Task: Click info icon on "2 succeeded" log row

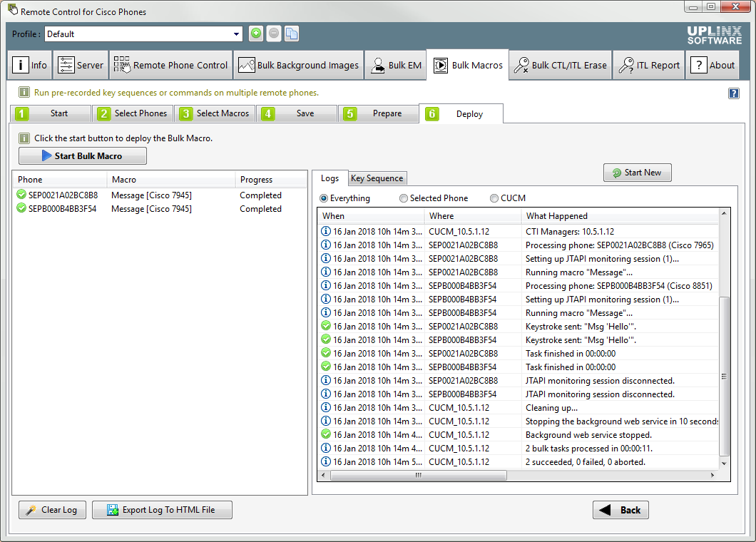Action: [x=326, y=461]
